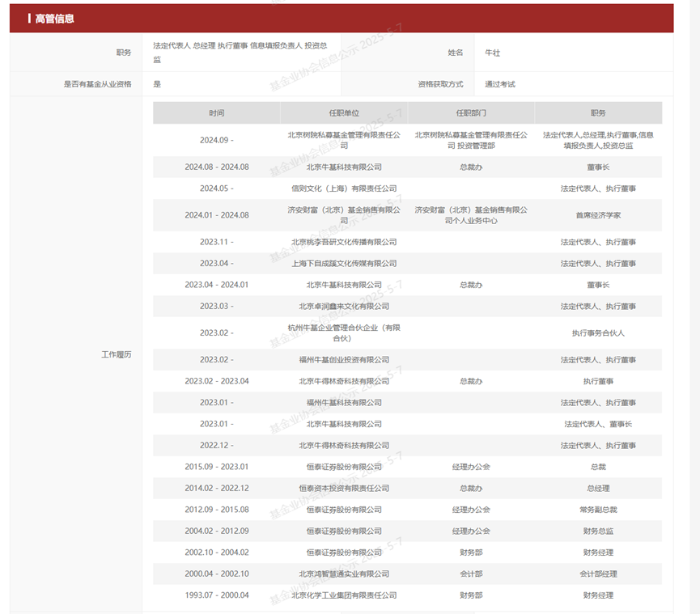
Task: Select 上海下自成蹊文化传媒有限公司 entry
Action: pyautogui.click(x=344, y=264)
